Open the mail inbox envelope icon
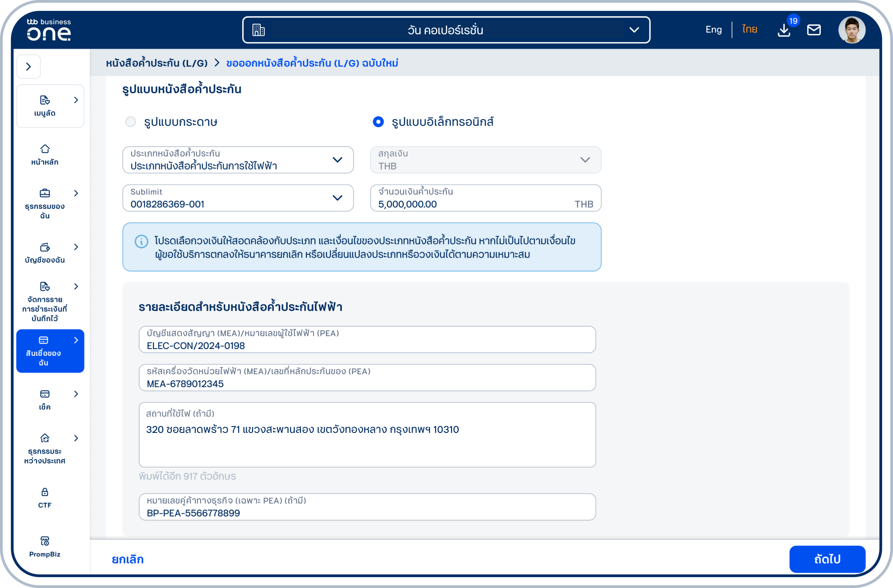This screenshot has height=588, width=893. point(814,30)
